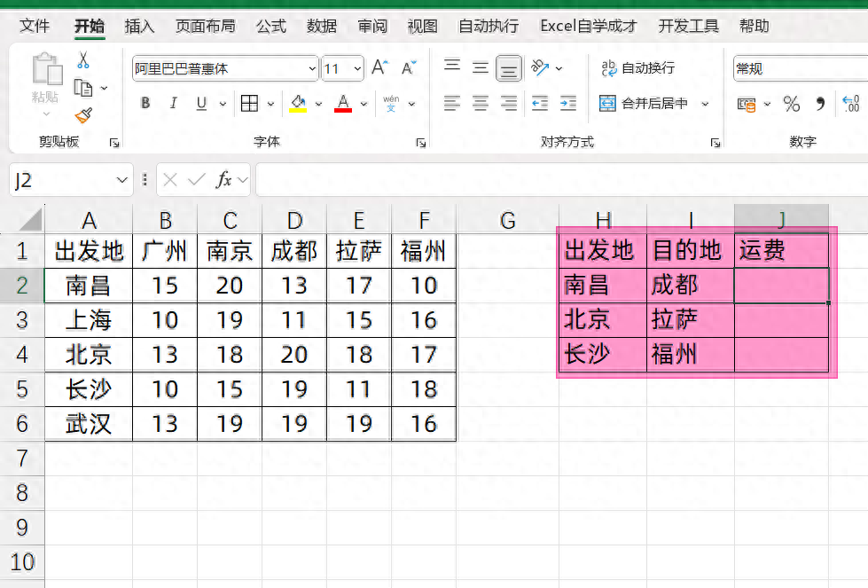This screenshot has width=868, height=588.
Task: Expand the fill color dropdown arrow
Action: coord(318,104)
